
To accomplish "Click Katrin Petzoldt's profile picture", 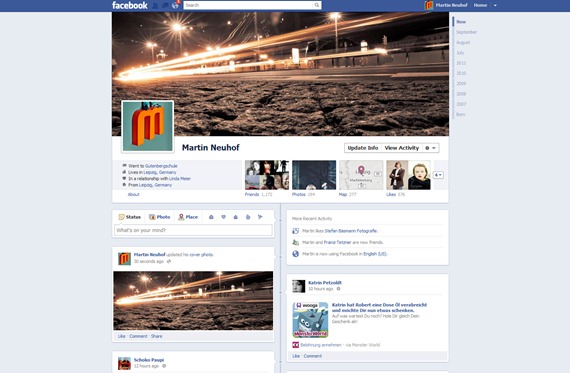I will [298, 286].
